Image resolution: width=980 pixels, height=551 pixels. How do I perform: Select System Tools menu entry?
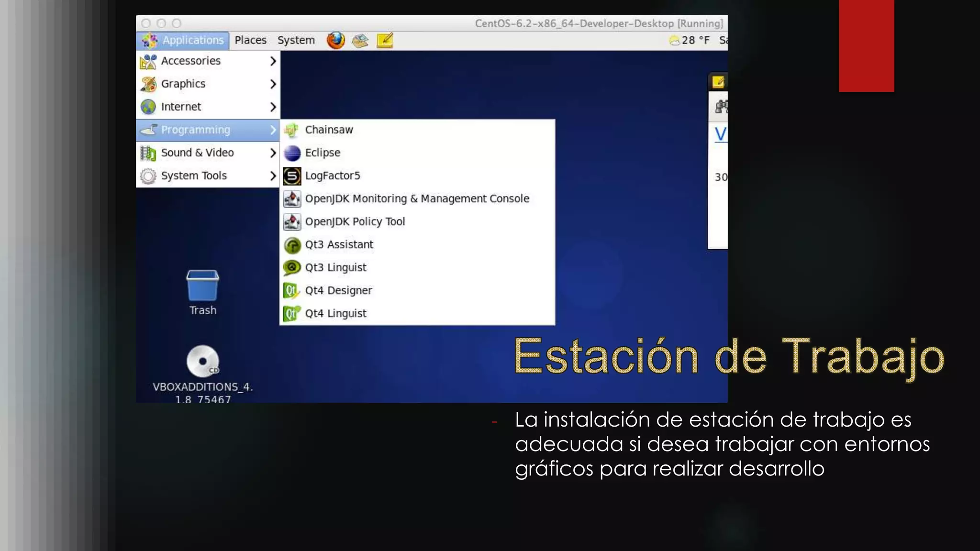point(208,176)
